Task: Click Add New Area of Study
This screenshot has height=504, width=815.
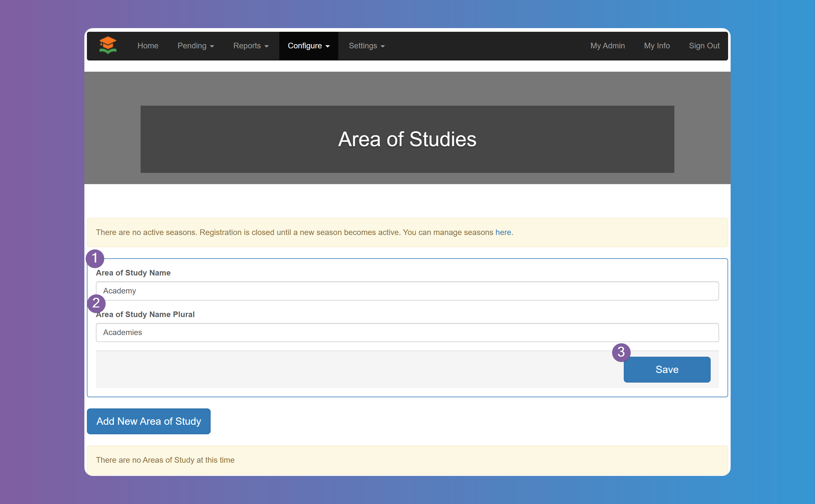Action: click(x=148, y=421)
